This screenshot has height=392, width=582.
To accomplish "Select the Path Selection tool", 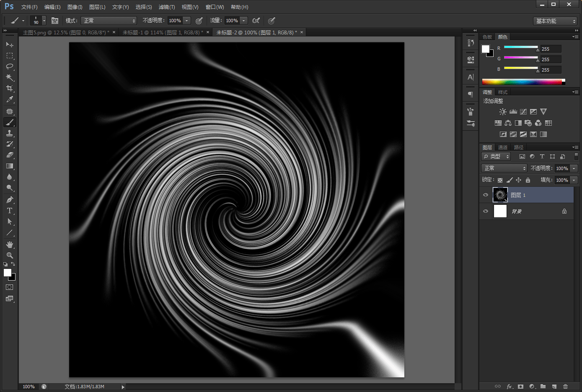I will tap(10, 222).
